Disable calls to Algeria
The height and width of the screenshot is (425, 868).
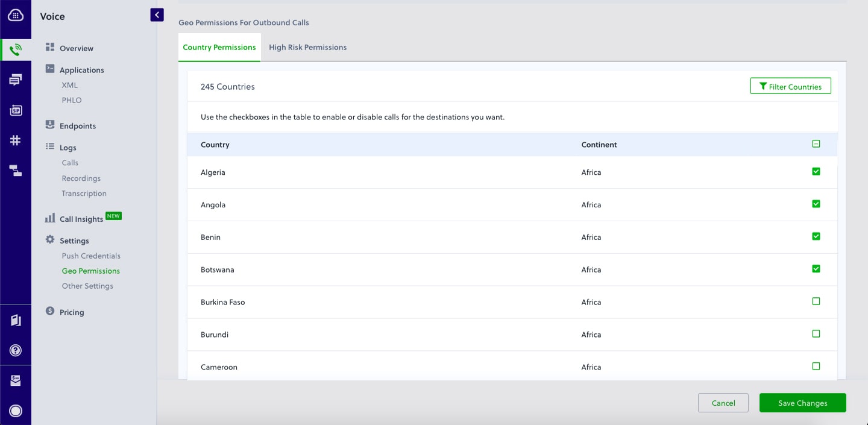(x=816, y=171)
